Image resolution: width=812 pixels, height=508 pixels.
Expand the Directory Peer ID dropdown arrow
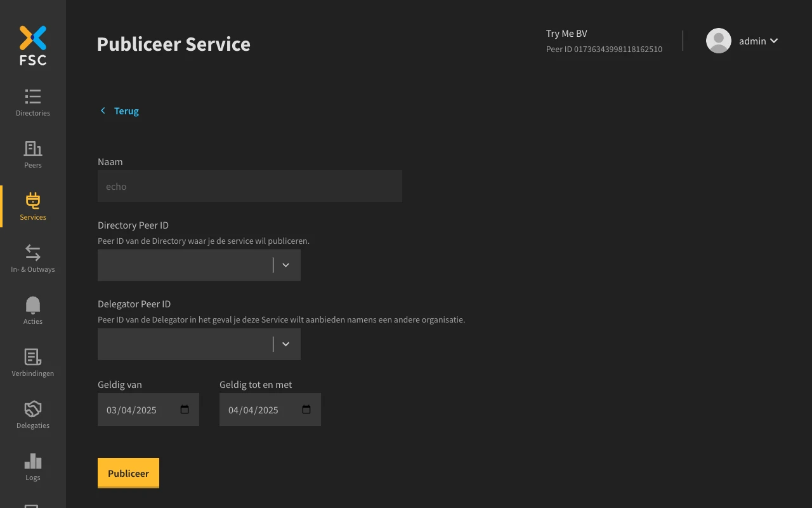pos(285,265)
